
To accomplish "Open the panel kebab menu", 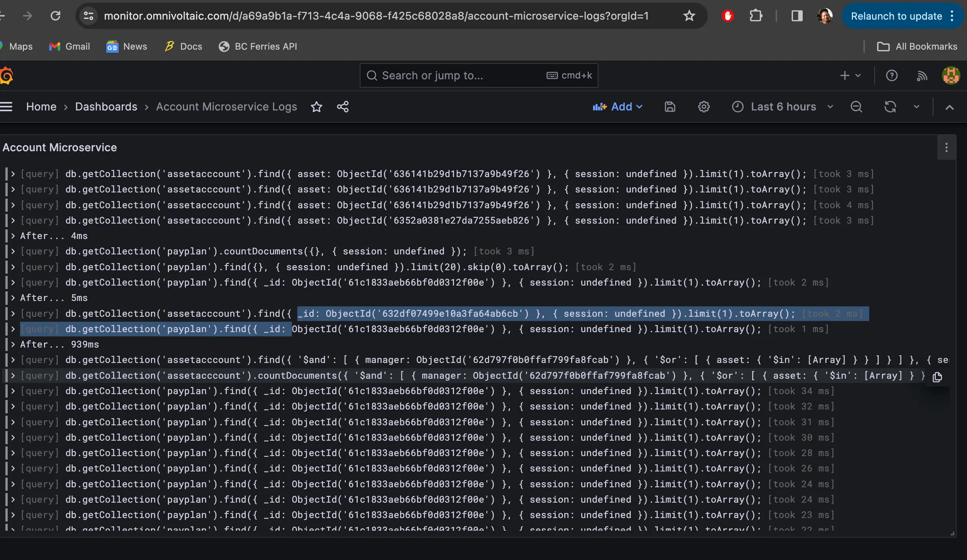I will tap(947, 148).
